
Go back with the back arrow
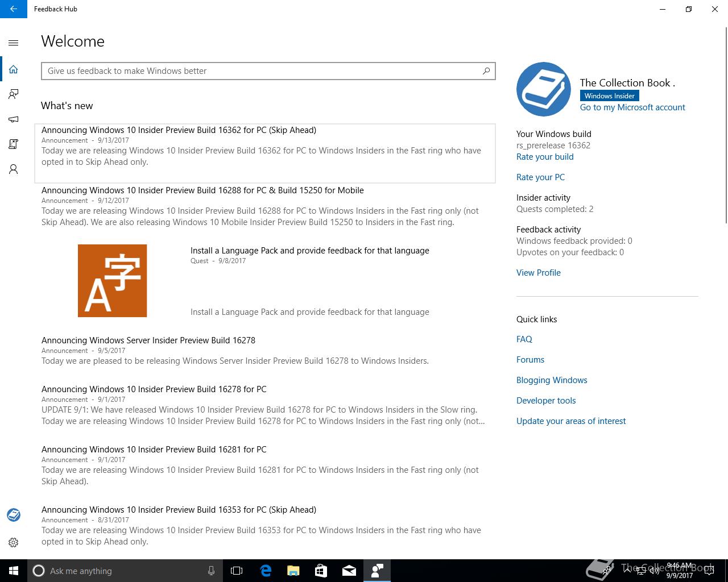[14, 9]
